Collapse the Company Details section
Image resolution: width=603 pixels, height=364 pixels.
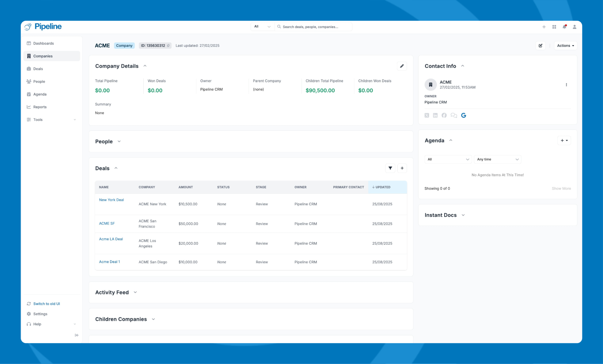[145, 66]
